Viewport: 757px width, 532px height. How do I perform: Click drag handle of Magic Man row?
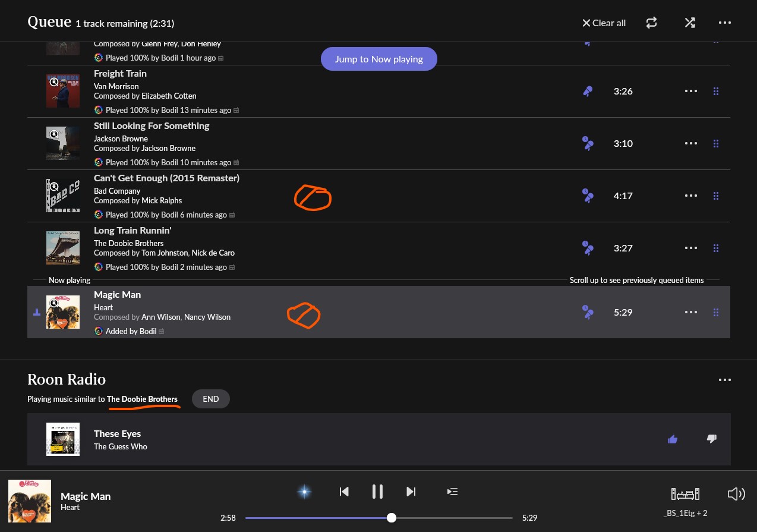coord(716,312)
